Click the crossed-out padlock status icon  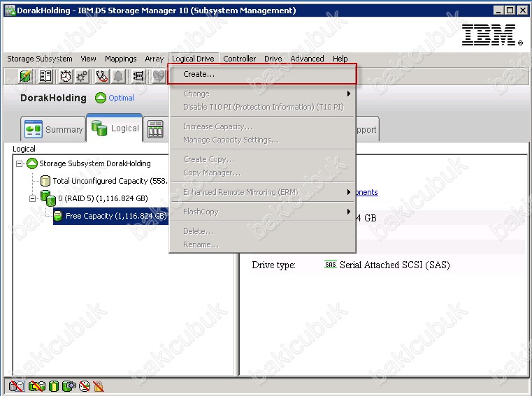(x=99, y=386)
